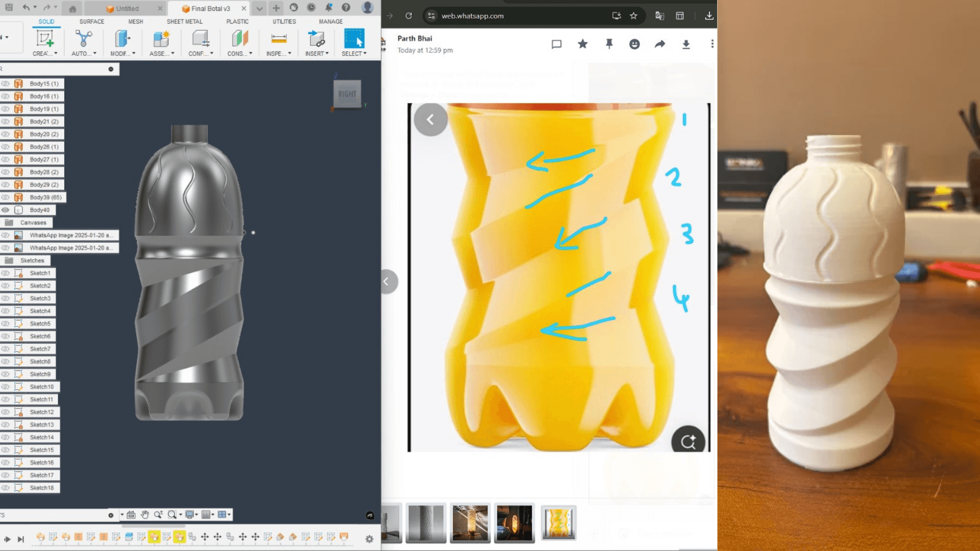Select the Untitled document tab
The height and width of the screenshot is (551, 980).
click(127, 9)
